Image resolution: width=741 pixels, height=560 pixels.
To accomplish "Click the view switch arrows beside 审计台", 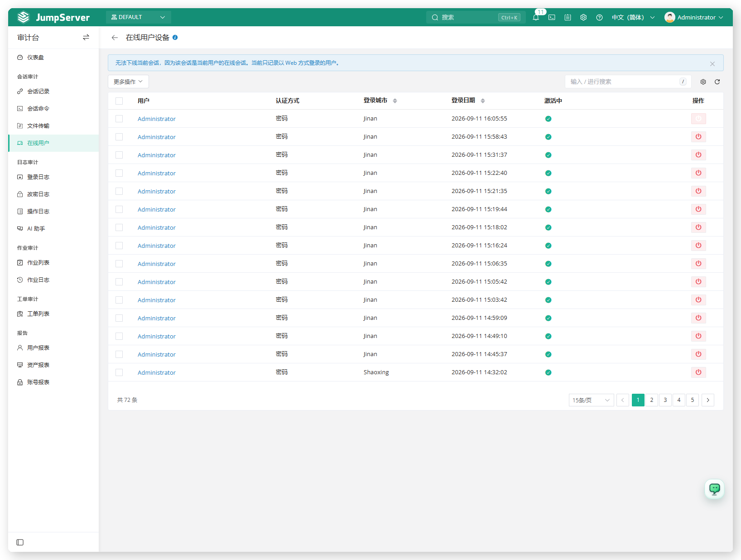I will pos(86,38).
